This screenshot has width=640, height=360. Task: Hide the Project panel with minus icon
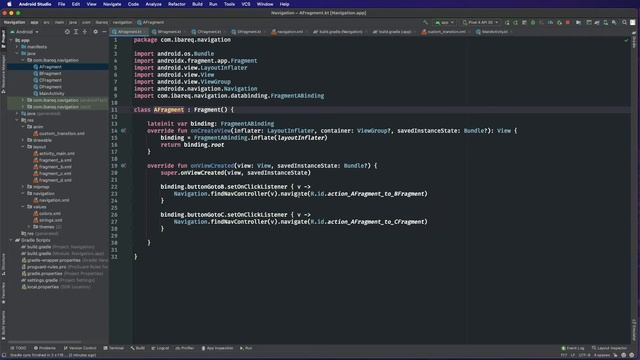click(x=104, y=31)
